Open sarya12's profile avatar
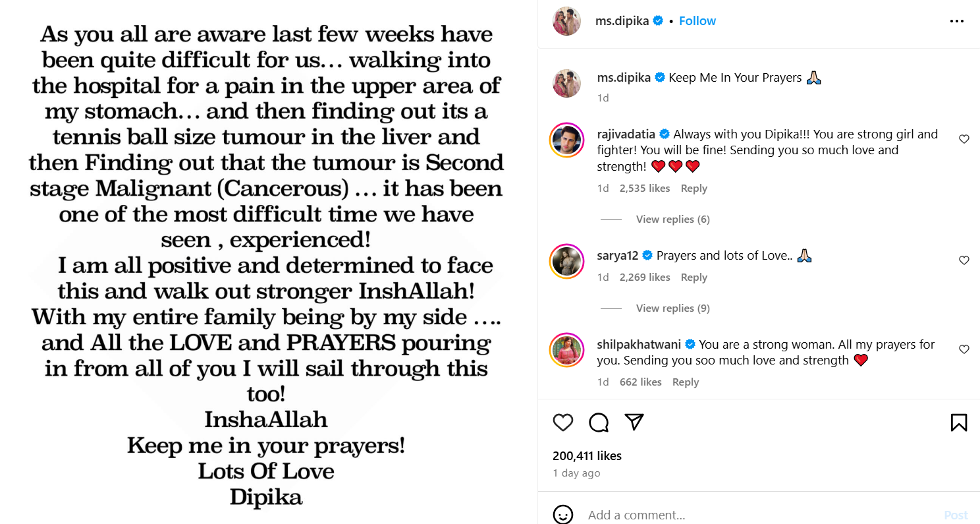This screenshot has height=524, width=980. 566,261
